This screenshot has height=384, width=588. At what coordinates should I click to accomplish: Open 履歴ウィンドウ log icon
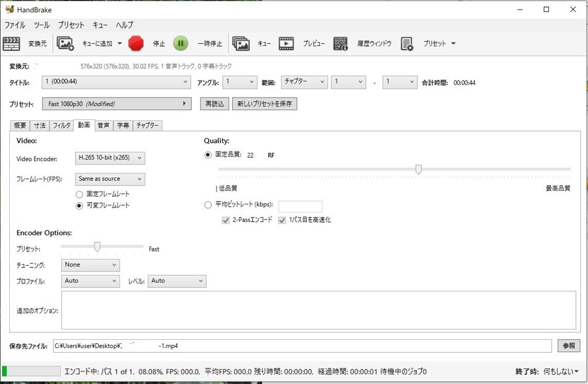[x=341, y=44]
